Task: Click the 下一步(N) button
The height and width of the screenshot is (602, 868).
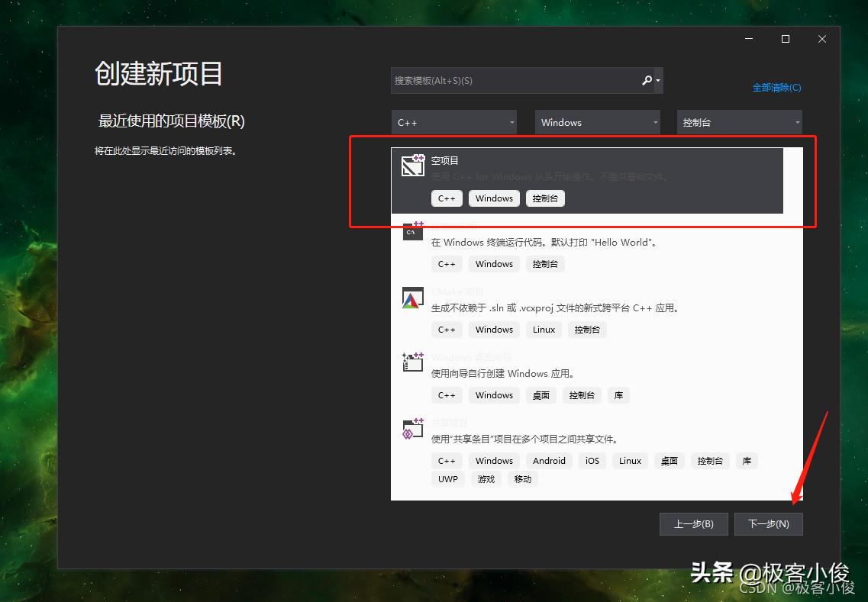Action: (x=768, y=524)
